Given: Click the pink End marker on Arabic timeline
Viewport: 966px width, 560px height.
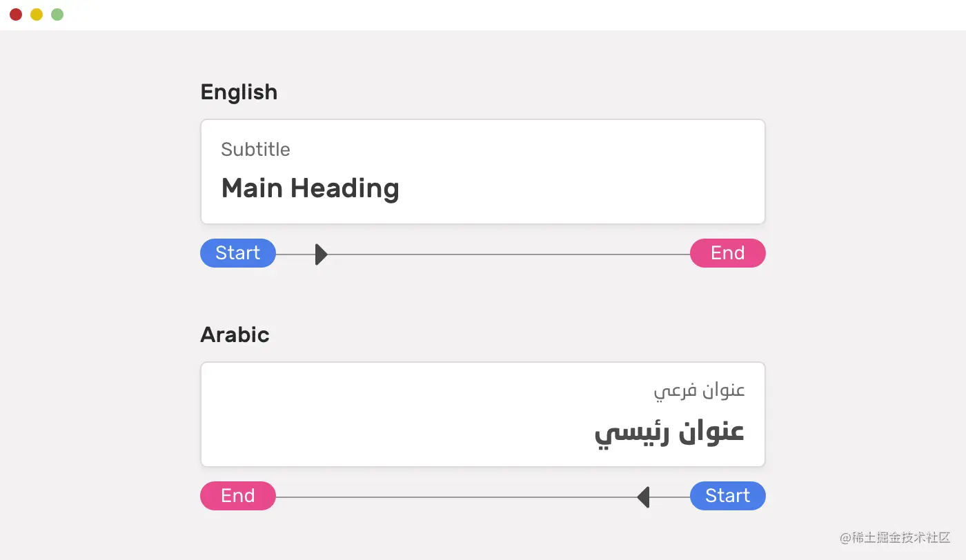Looking at the screenshot, I should point(237,495).
